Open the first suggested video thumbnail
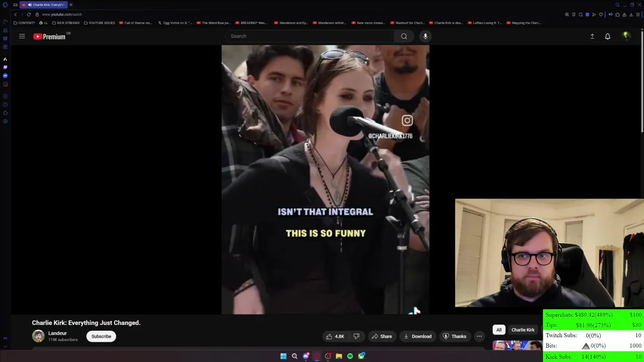This screenshot has height=362, width=644. 517,345
